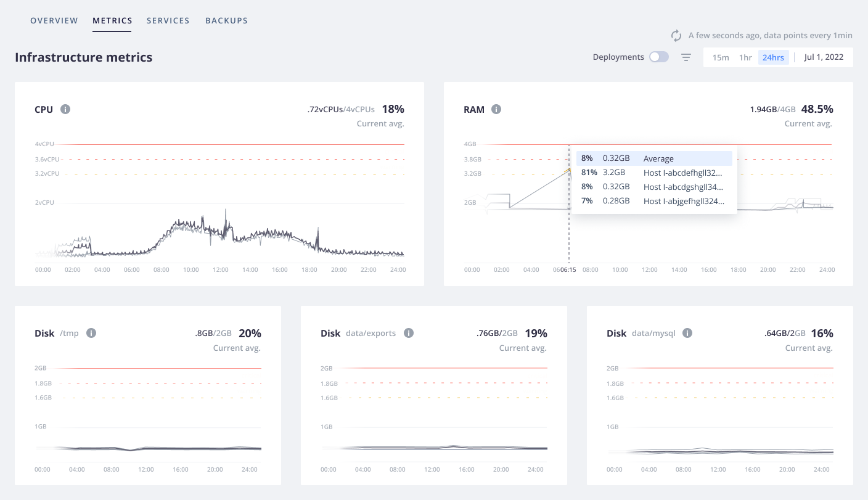Viewport: 868px width, 500px height.
Task: Select the 24hrs time range
Action: pos(773,57)
